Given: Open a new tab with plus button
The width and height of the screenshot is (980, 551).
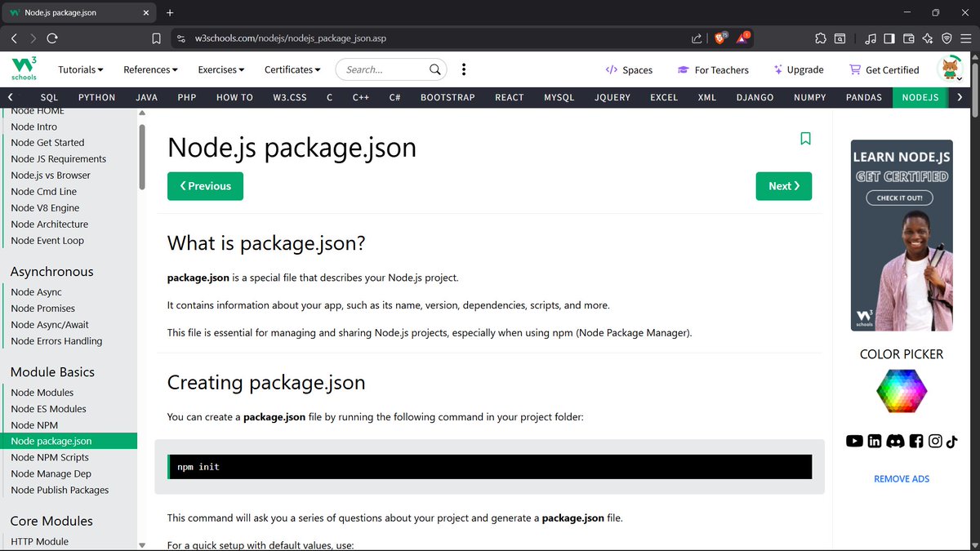Looking at the screenshot, I should tap(170, 12).
